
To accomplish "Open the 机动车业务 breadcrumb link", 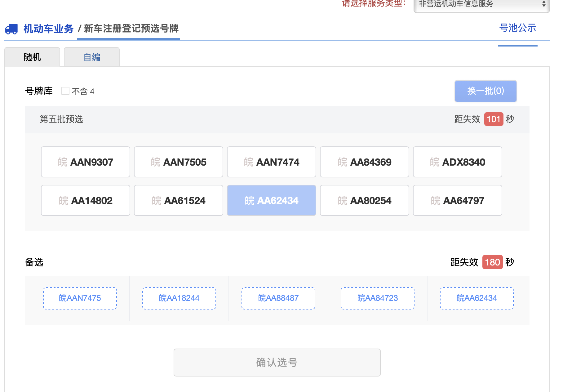I will 49,29.
